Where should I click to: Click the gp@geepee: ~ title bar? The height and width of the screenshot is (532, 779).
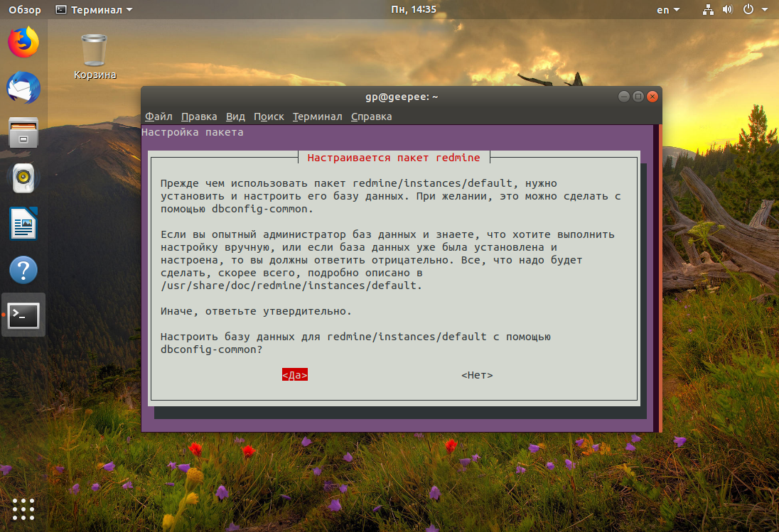click(x=402, y=97)
